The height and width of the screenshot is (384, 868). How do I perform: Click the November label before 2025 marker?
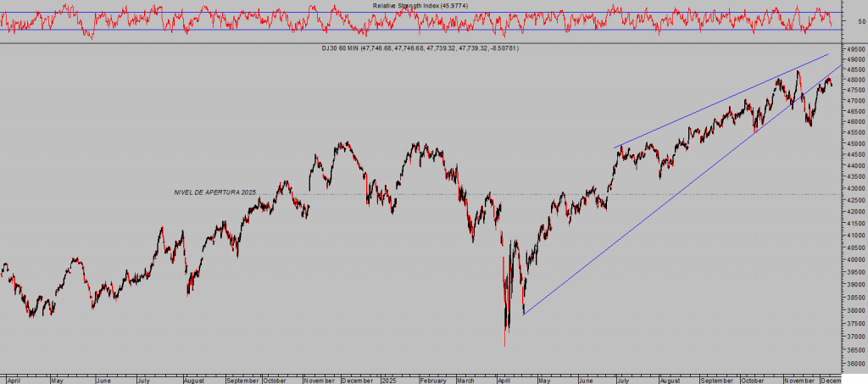(317, 380)
